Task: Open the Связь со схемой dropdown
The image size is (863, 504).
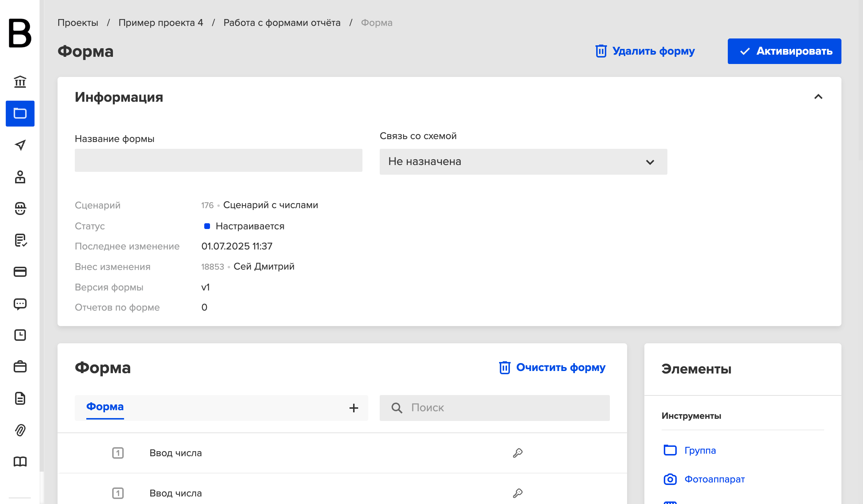Action: (x=524, y=162)
